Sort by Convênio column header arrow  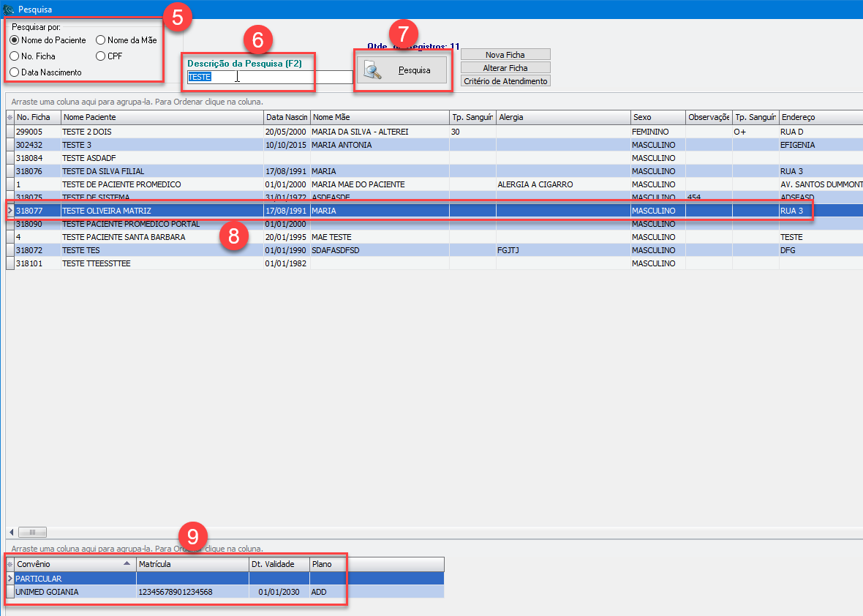pyautogui.click(x=128, y=564)
